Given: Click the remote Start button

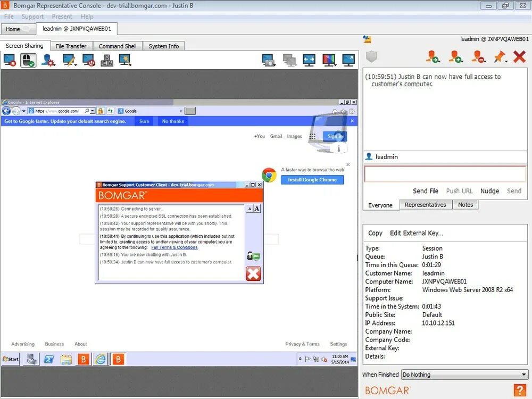Looking at the screenshot, I should pos(11,359).
